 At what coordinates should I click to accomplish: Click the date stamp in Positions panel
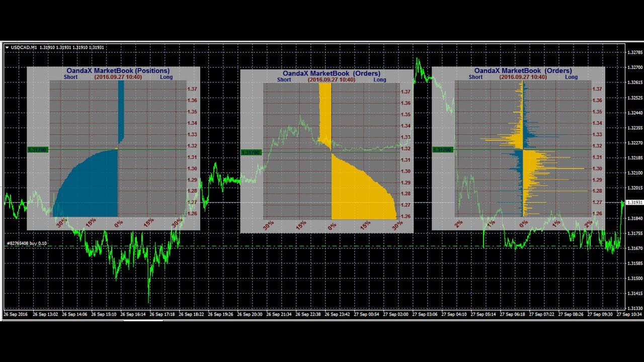[x=118, y=77]
